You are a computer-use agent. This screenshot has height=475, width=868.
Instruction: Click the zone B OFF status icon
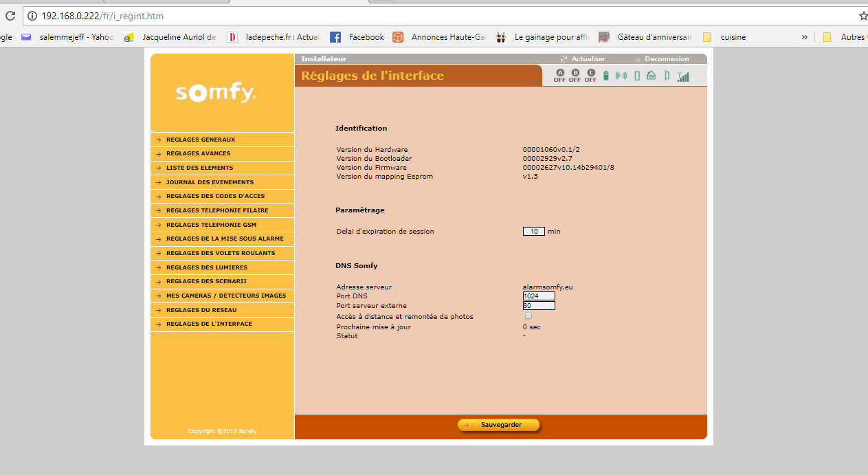pos(575,76)
